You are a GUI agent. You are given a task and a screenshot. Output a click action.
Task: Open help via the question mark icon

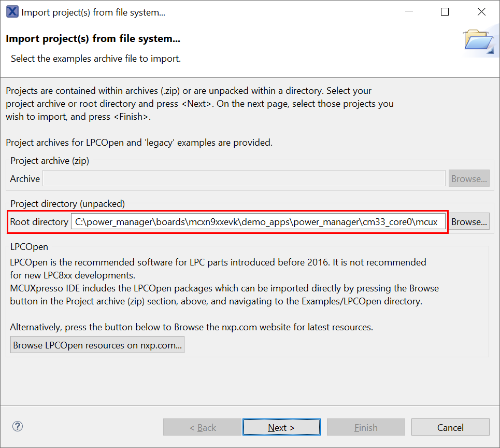coord(18,427)
